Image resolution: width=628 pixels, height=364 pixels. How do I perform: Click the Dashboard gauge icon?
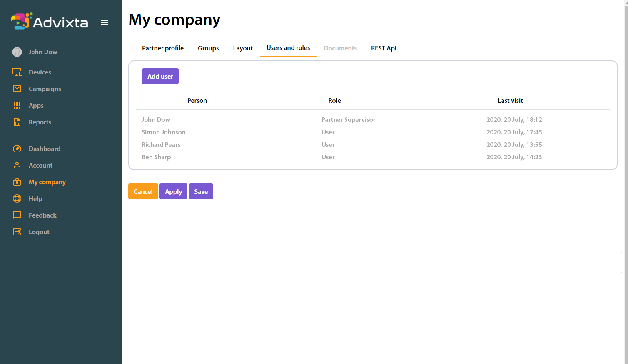pyautogui.click(x=17, y=149)
